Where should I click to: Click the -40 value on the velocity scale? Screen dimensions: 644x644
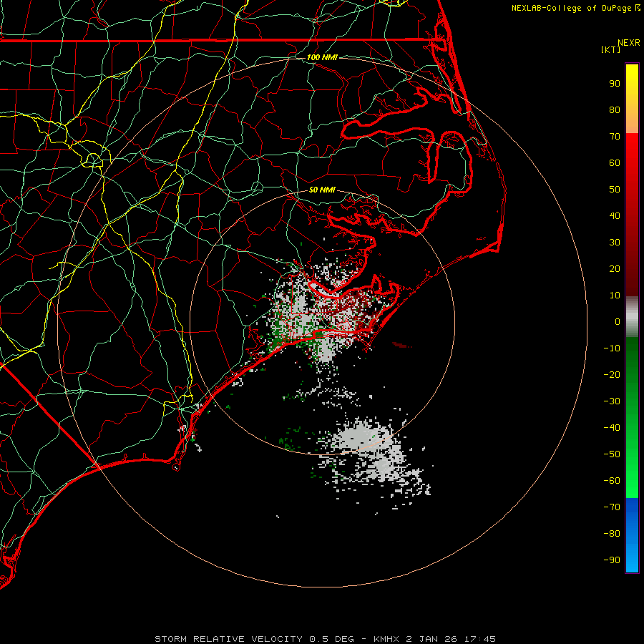[612, 428]
